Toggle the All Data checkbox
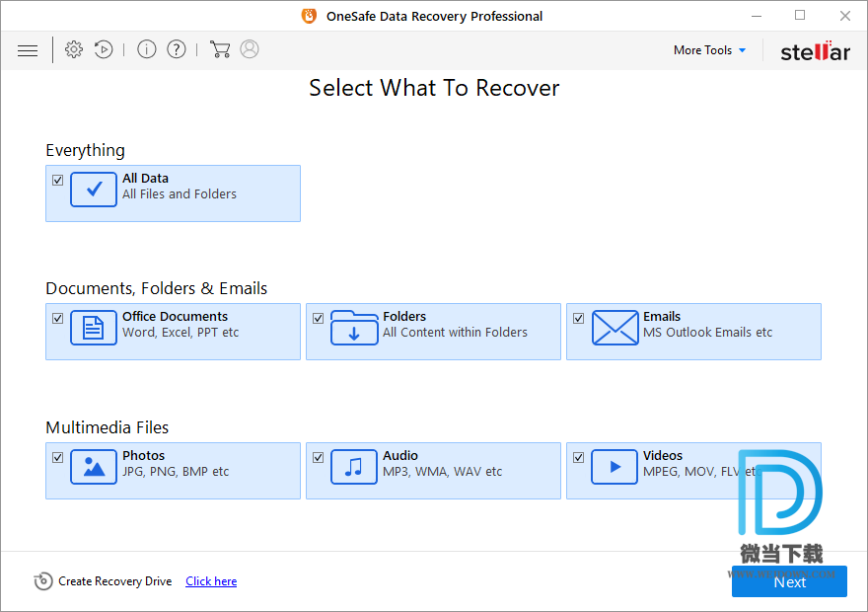868x612 pixels. pos(57,180)
